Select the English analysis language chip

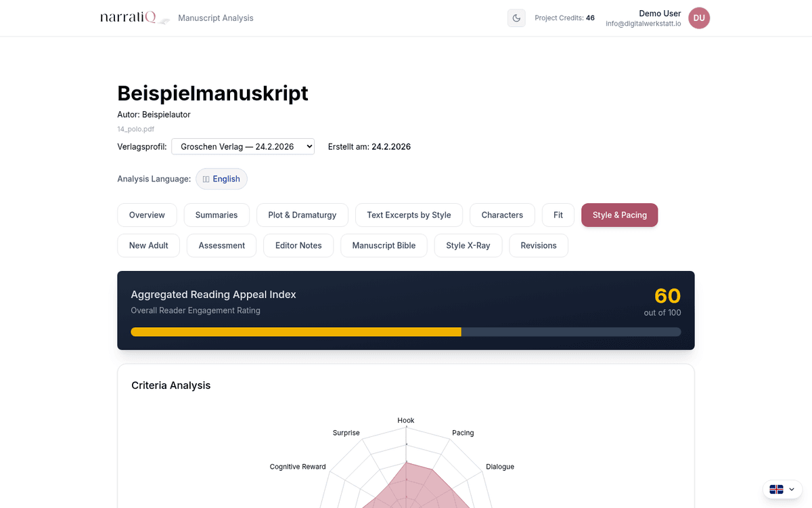click(x=221, y=178)
